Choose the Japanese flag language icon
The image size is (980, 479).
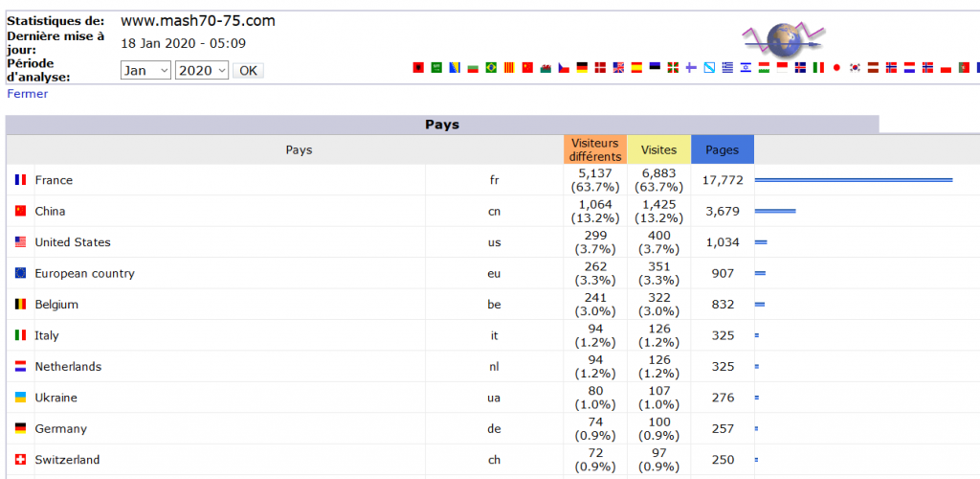pos(836,67)
